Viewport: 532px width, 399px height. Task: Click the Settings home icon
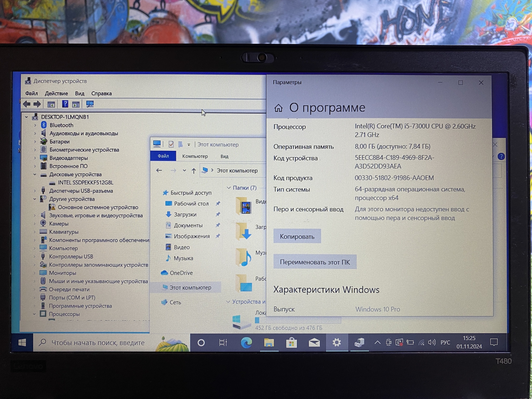pos(278,108)
